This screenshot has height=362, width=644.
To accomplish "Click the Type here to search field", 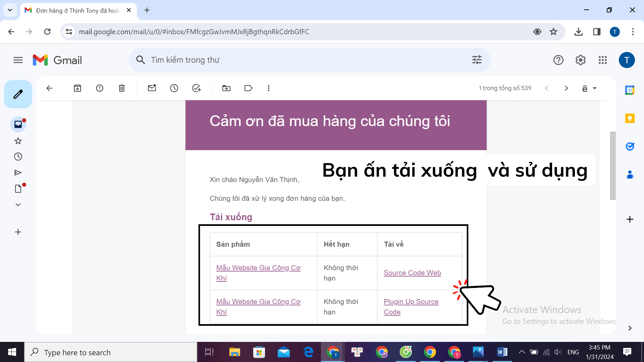I will tap(111, 352).
